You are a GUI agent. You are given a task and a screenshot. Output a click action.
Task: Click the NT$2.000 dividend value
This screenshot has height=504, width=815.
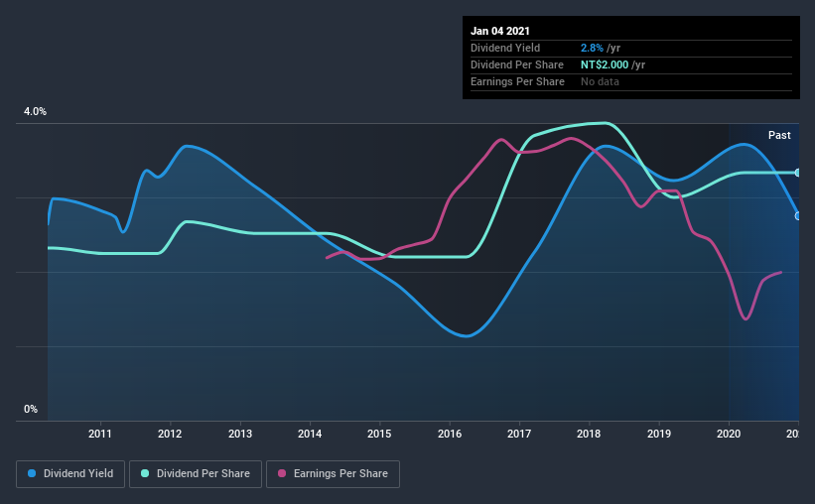click(605, 64)
